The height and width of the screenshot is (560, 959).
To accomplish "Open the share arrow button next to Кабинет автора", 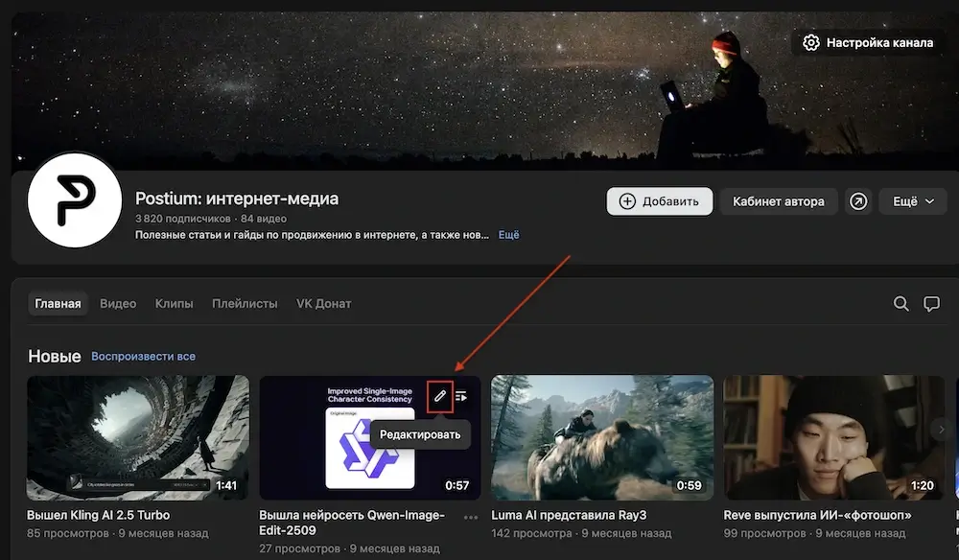I will tap(858, 201).
